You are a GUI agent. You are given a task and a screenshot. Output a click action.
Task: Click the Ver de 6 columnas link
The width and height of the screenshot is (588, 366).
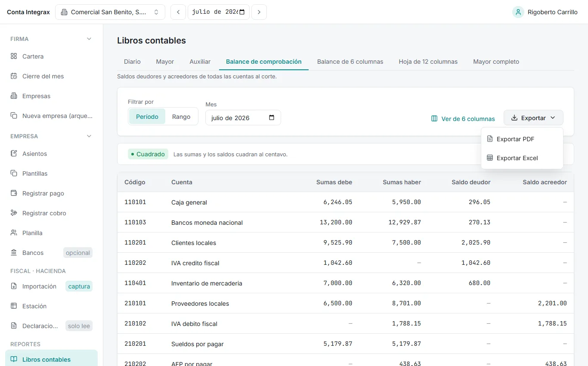click(463, 119)
